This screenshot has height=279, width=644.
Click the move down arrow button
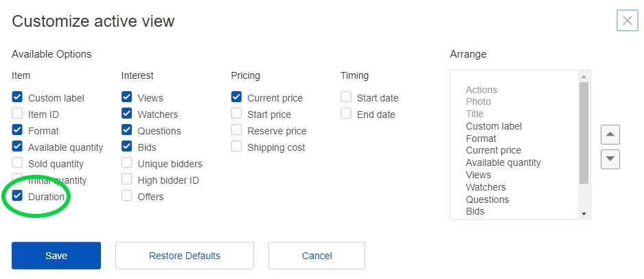click(x=610, y=159)
